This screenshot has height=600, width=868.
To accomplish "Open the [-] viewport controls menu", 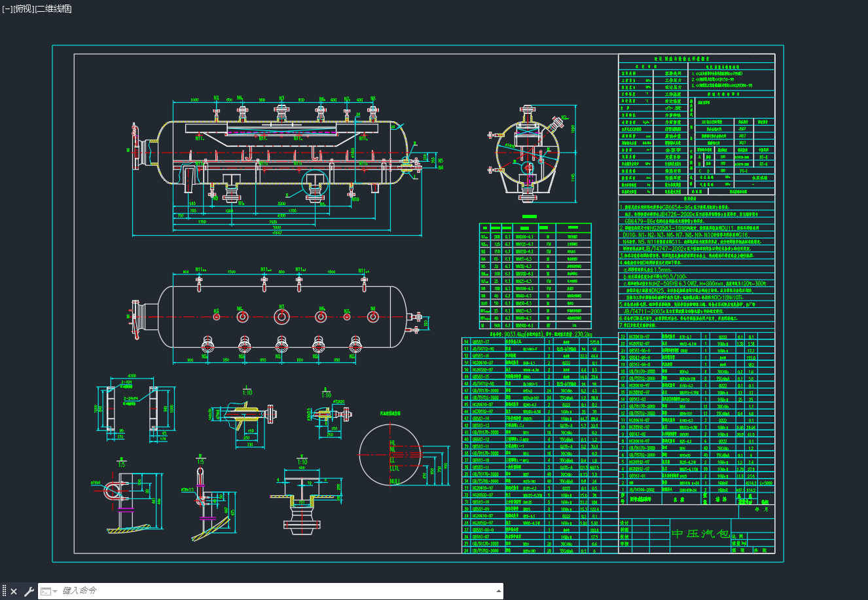I will click(x=7, y=9).
